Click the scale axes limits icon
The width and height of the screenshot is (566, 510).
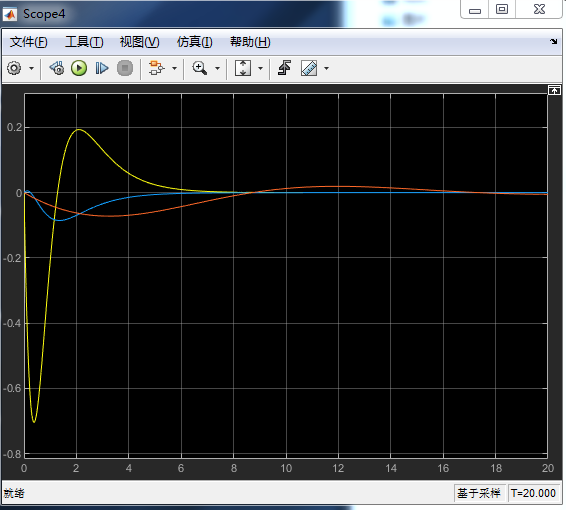coord(243,68)
